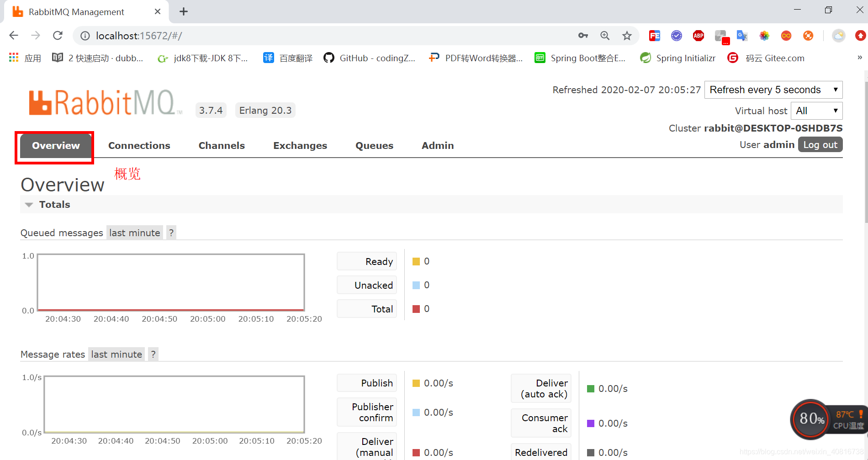
Task: Click the Ready legend label
Action: pyautogui.click(x=367, y=262)
